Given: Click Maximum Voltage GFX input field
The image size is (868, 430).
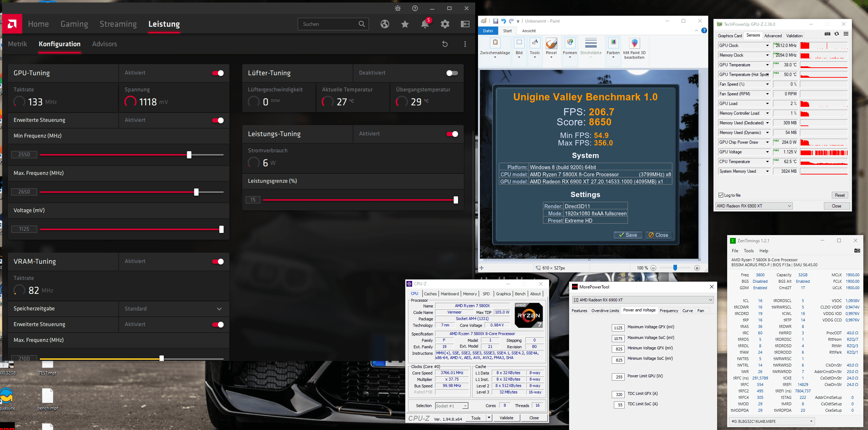Looking at the screenshot, I should [x=618, y=328].
